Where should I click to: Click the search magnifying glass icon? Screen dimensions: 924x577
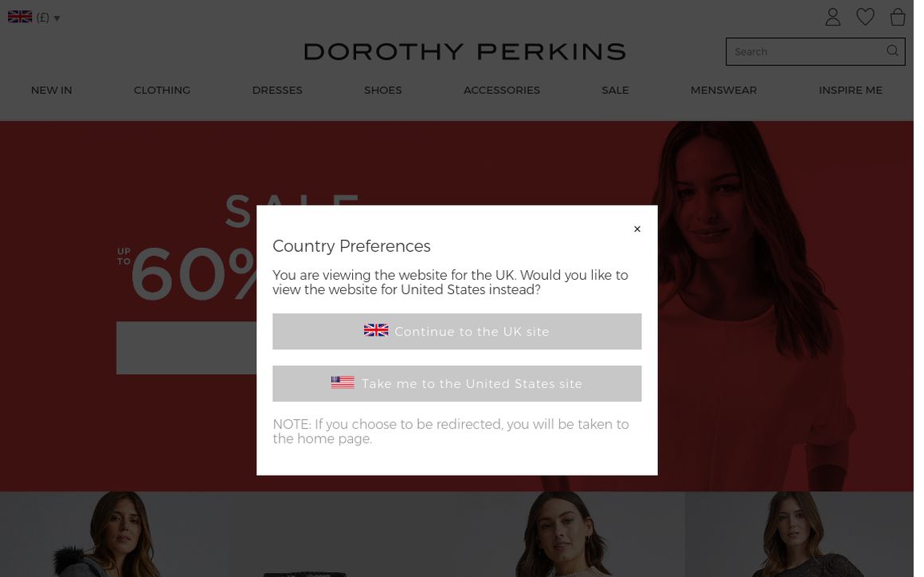(892, 50)
